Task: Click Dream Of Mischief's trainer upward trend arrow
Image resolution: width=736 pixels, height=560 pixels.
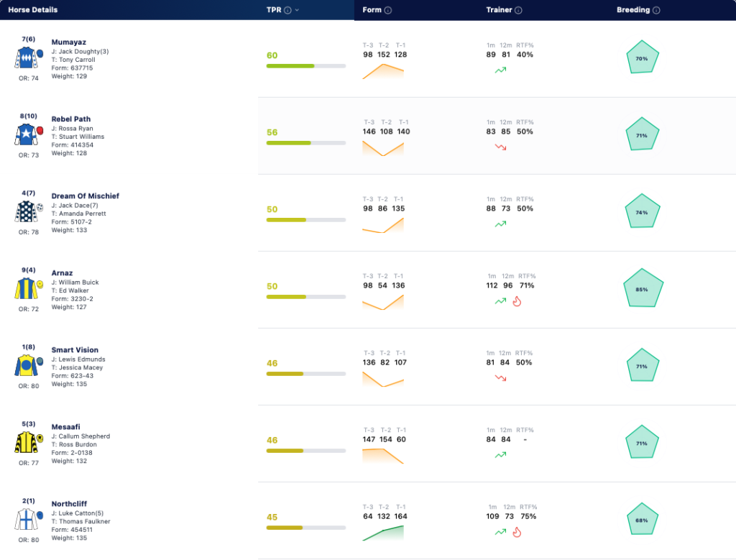Action: click(x=500, y=224)
